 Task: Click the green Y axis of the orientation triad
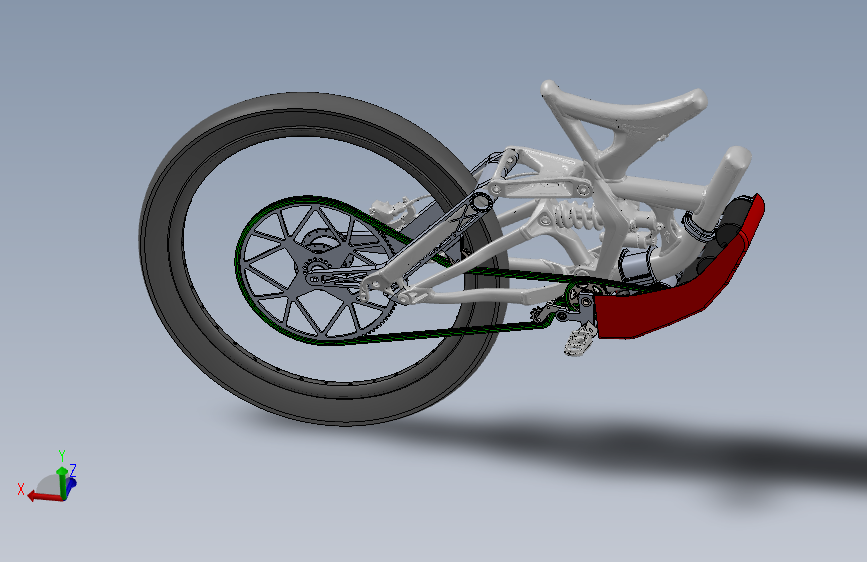click(x=62, y=483)
